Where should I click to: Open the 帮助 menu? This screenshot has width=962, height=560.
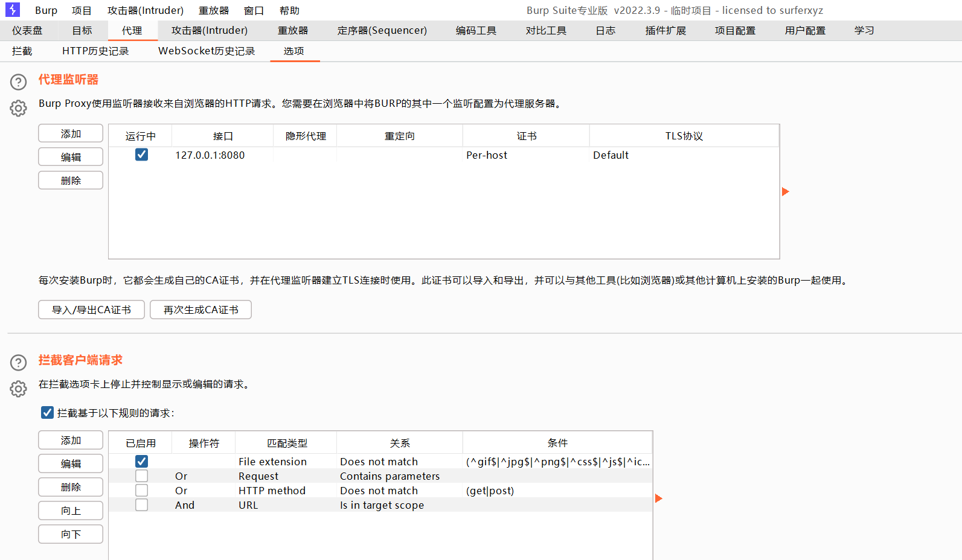(290, 10)
